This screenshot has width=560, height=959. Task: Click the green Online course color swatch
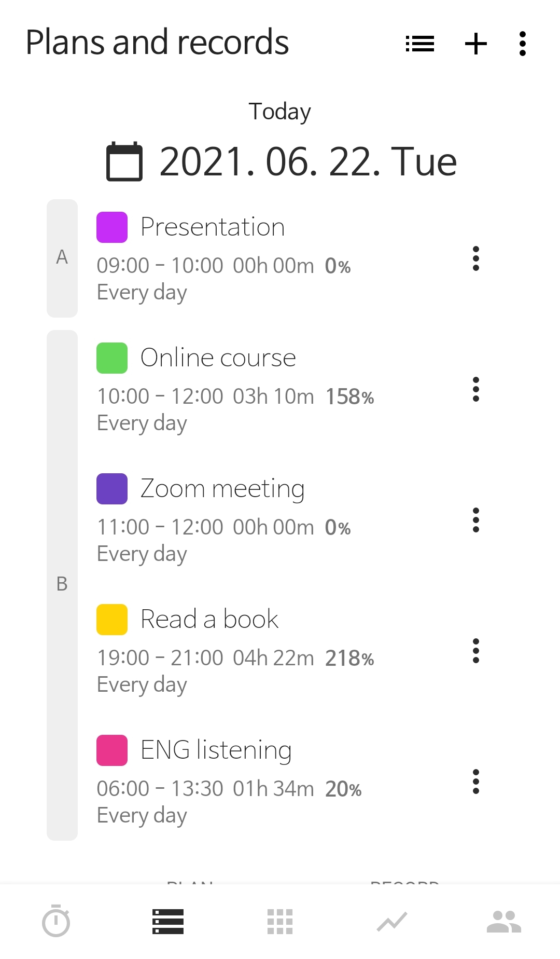click(x=112, y=358)
